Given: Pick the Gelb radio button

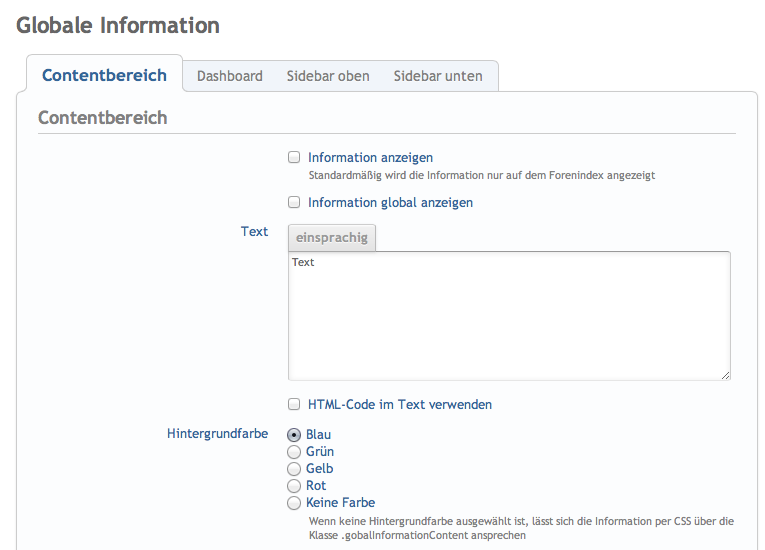Looking at the screenshot, I should pyautogui.click(x=294, y=469).
